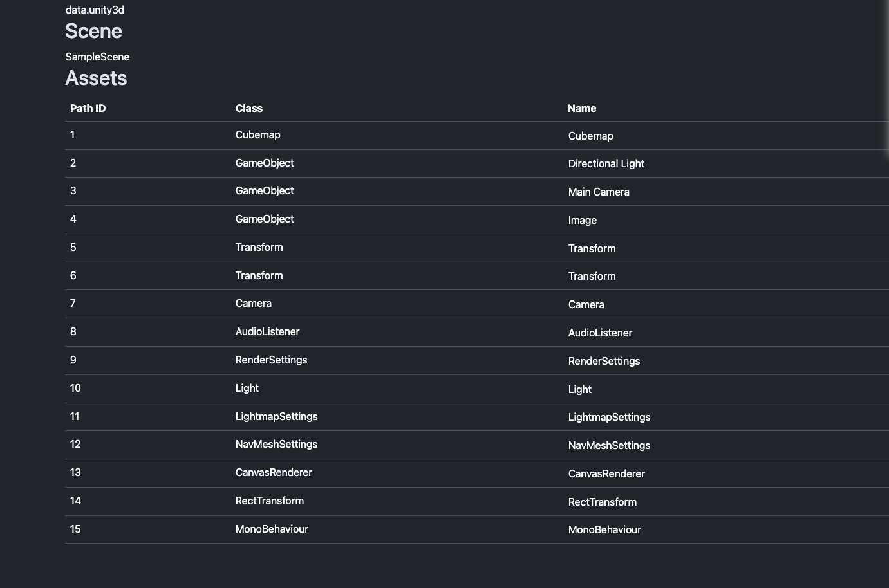Select Path ID 5 Transform class cell
Screen dimensions: 889x588
[x=259, y=247]
